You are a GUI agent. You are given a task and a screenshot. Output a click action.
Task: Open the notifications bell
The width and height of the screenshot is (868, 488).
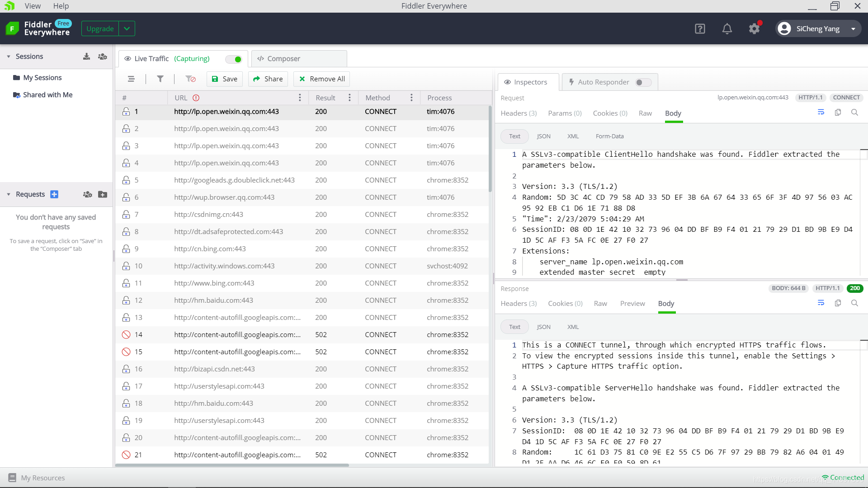pyautogui.click(x=727, y=29)
